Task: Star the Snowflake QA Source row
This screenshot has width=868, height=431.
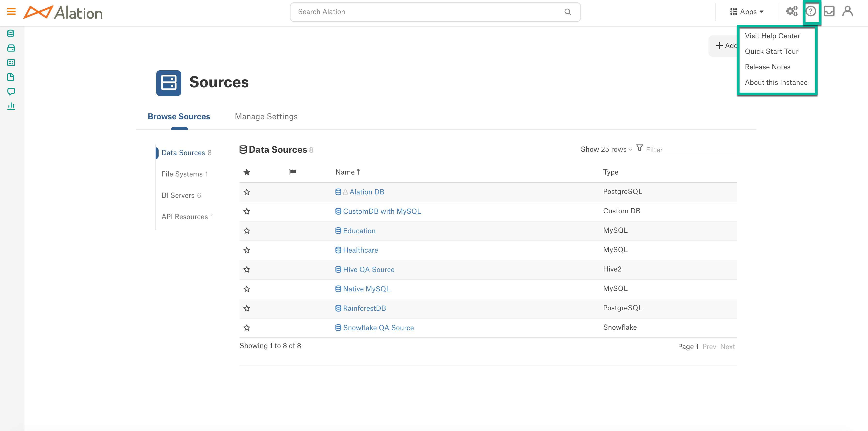Action: tap(247, 327)
